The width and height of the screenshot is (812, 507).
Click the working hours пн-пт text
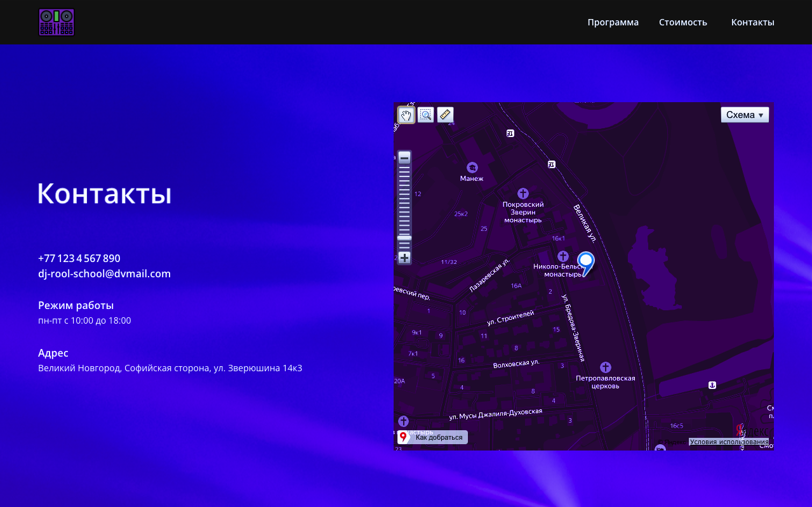84,320
